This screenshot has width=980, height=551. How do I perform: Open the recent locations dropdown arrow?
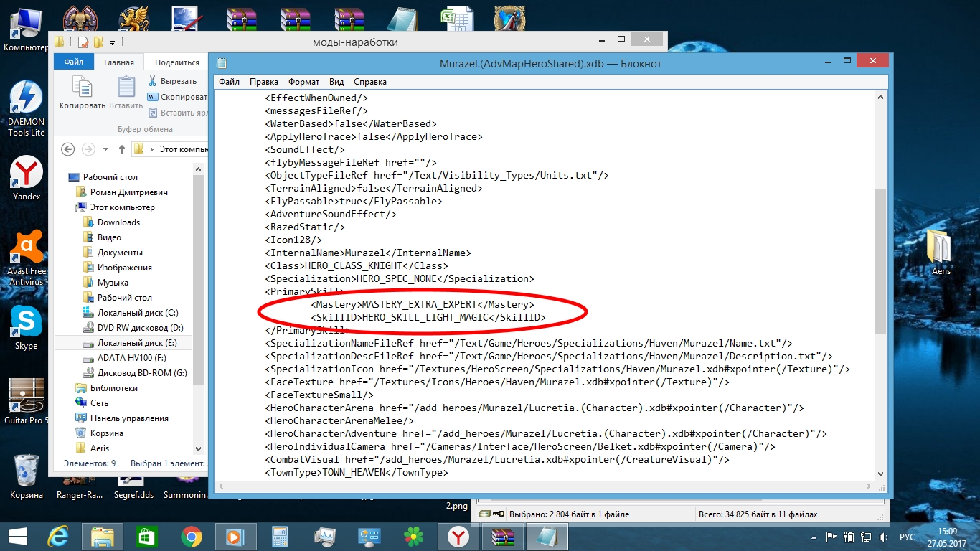tap(106, 149)
